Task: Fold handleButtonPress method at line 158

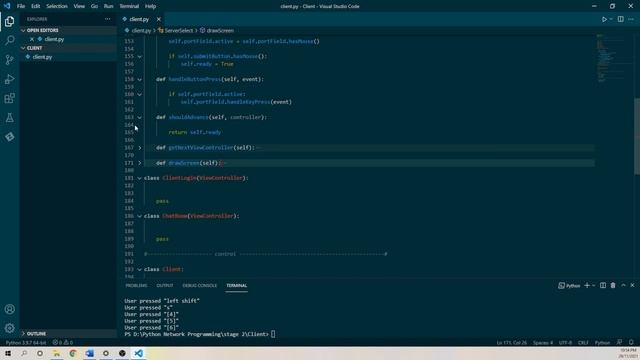Action: (x=140, y=79)
